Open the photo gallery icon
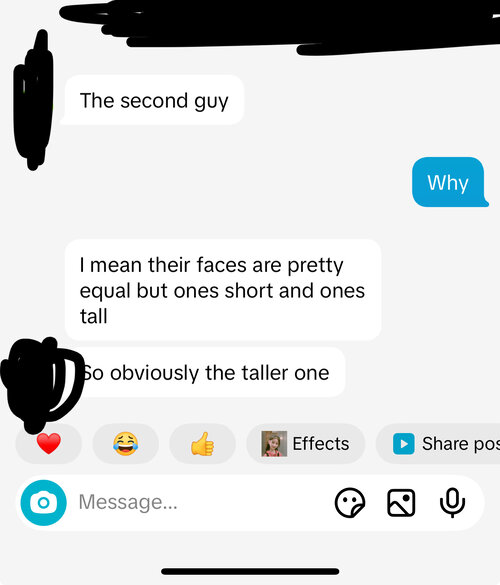Image resolution: width=500 pixels, height=585 pixels. (x=401, y=503)
